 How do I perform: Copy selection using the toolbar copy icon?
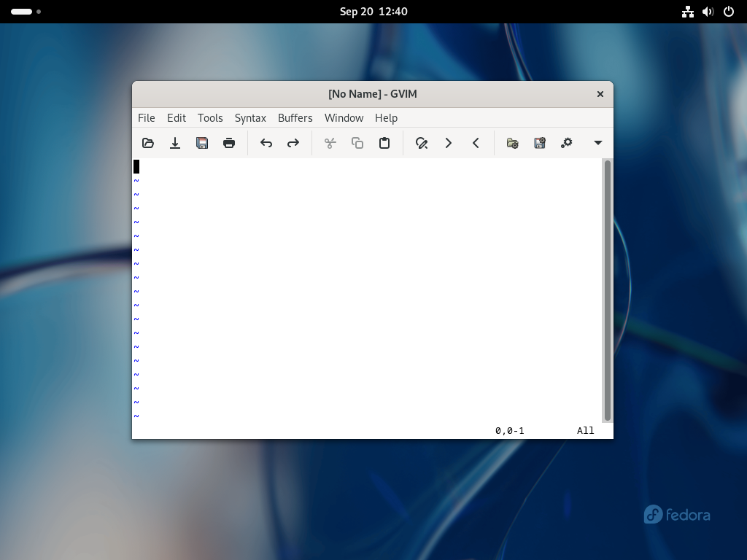coord(357,143)
